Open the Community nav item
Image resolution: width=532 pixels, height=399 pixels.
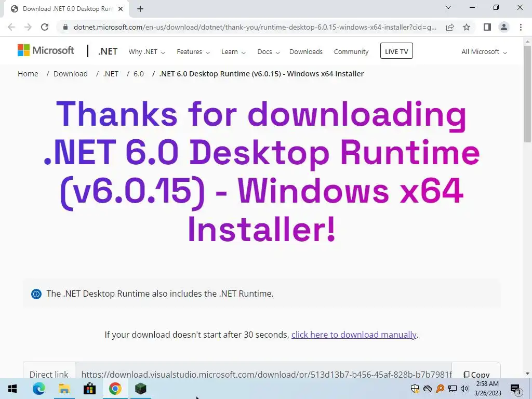tap(351, 52)
